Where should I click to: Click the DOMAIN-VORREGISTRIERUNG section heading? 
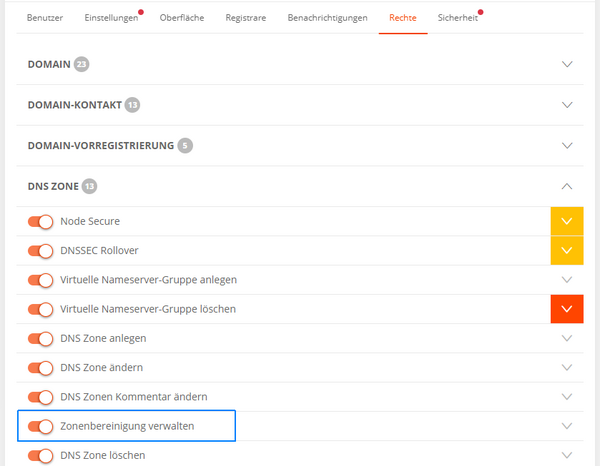pos(101,146)
